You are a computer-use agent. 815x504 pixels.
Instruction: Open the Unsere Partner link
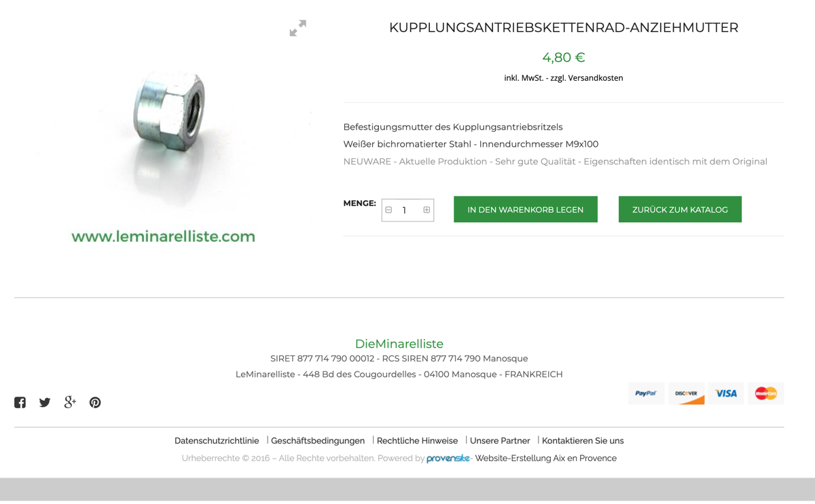tap(500, 441)
